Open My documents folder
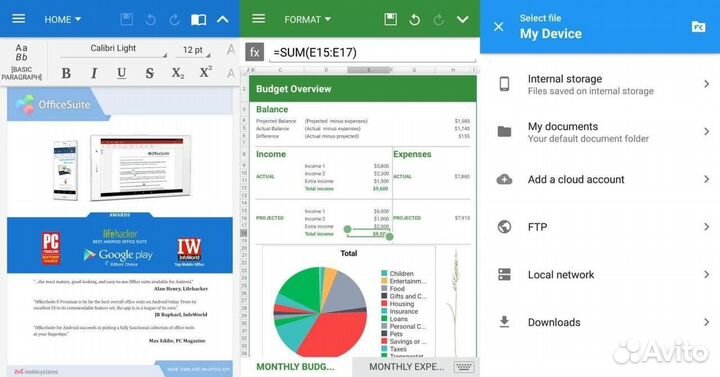This screenshot has height=377, width=720. tap(600, 132)
